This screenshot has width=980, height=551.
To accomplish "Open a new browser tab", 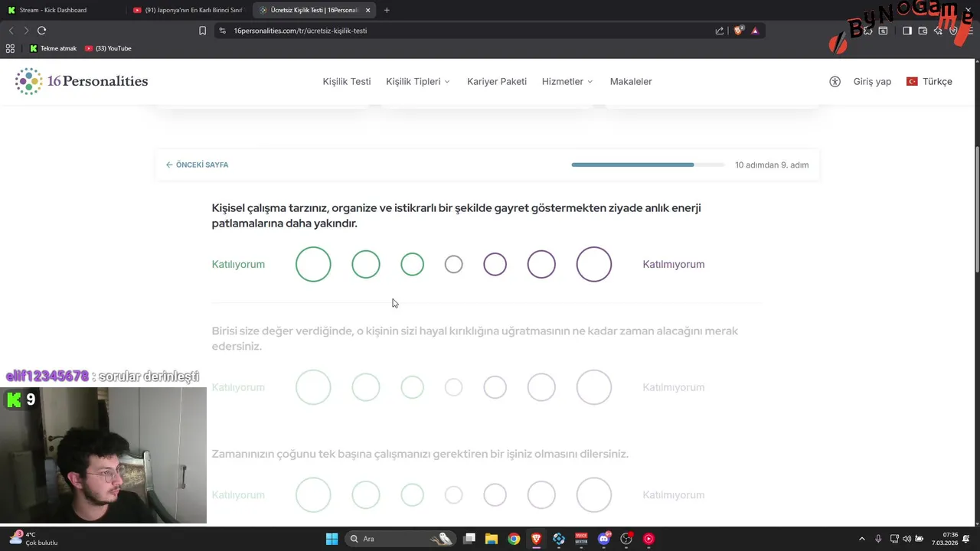I will coord(387,10).
